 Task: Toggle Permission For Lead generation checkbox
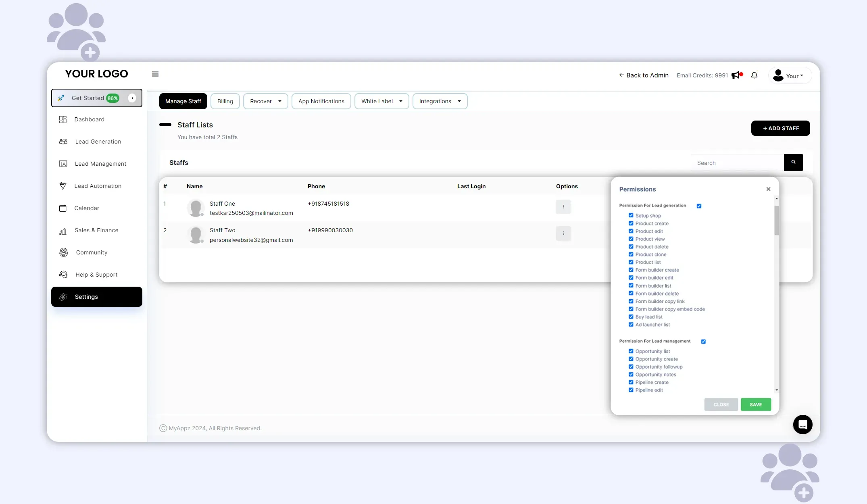coord(699,206)
